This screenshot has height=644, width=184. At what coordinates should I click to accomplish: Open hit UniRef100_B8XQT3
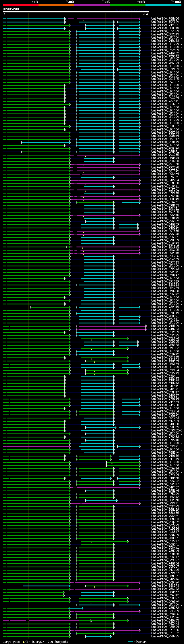tap(165, 34)
